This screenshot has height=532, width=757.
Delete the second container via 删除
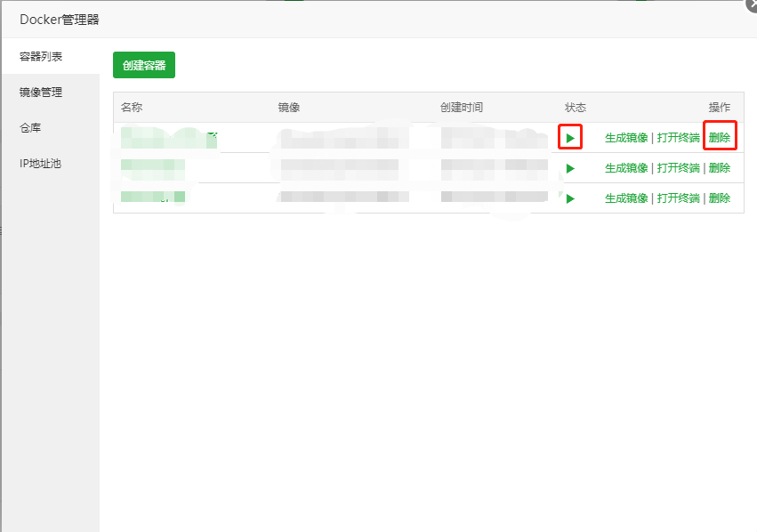click(x=720, y=168)
